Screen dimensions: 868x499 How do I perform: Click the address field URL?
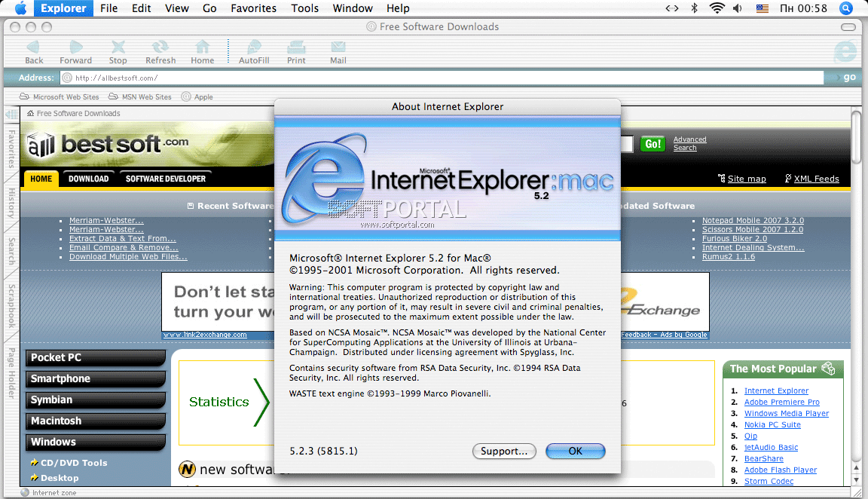[442, 78]
